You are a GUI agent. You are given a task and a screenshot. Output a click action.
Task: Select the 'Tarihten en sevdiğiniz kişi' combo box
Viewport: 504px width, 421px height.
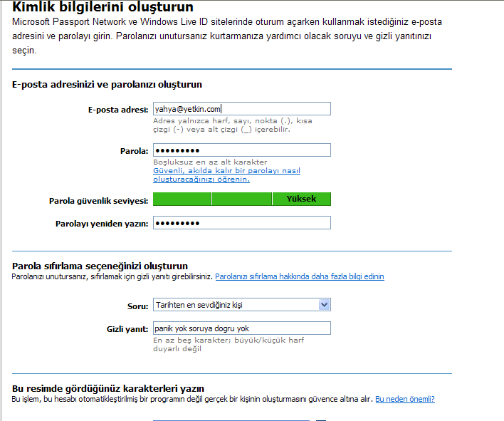[x=235, y=305]
